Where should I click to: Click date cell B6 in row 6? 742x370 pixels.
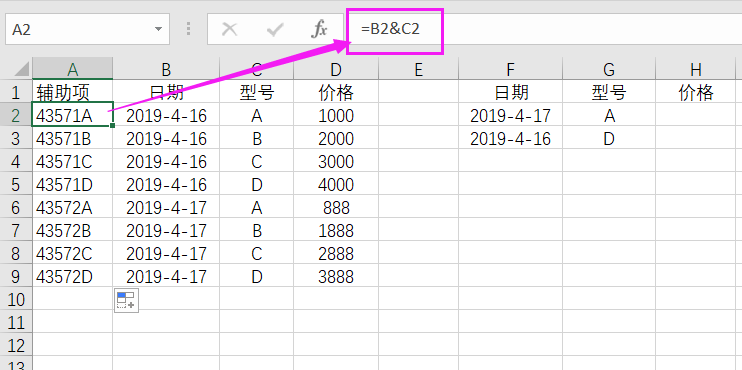166,207
